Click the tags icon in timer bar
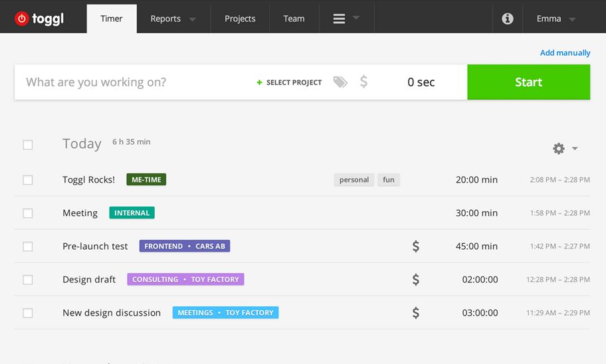 340,82
